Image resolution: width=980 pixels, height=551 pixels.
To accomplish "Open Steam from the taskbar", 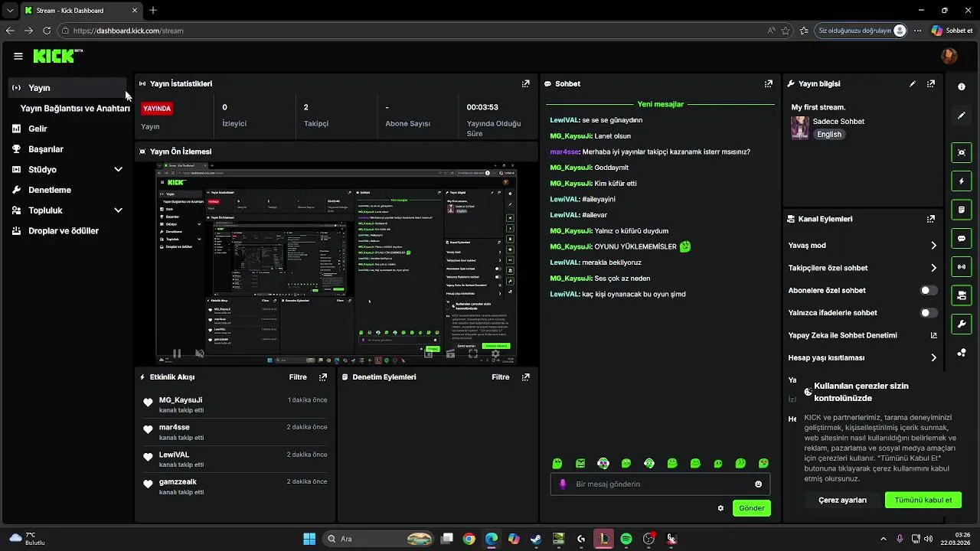I will coord(536,539).
